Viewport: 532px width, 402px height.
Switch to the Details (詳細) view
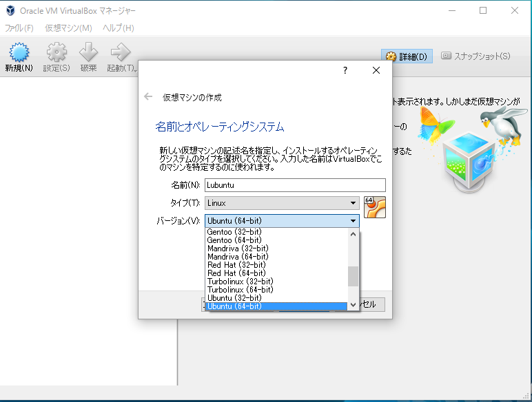[407, 56]
